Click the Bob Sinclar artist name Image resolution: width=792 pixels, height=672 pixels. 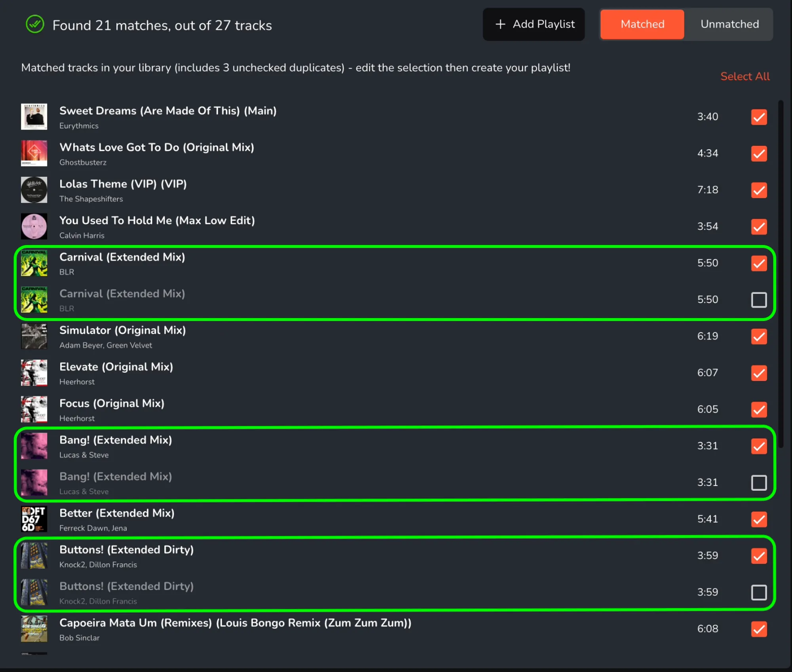click(x=79, y=638)
